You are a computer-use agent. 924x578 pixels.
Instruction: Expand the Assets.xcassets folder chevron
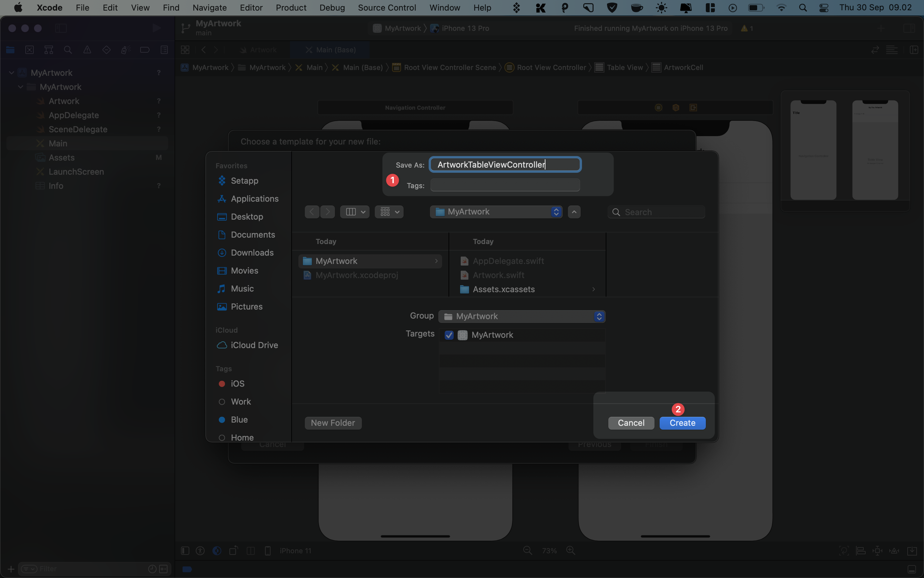coord(593,289)
